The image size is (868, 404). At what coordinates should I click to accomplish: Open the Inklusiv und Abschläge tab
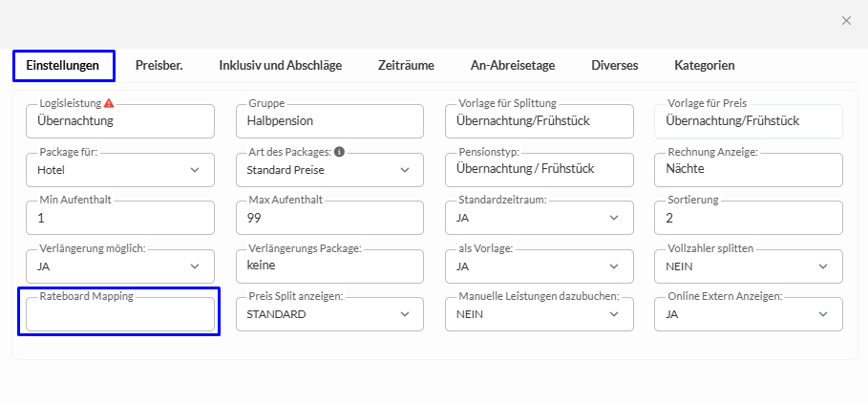(x=280, y=66)
